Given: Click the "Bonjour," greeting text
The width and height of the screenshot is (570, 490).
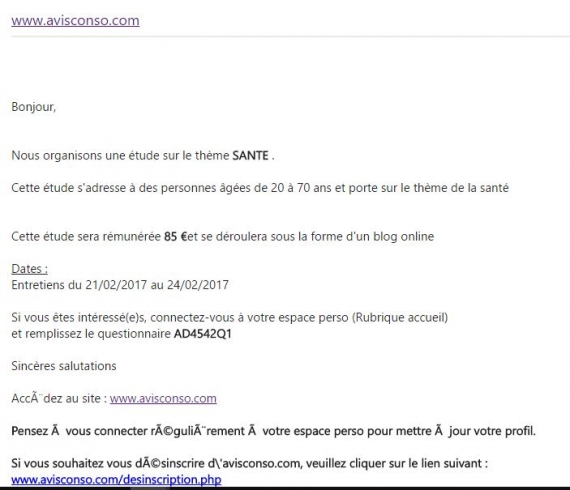Looking at the screenshot, I should click(x=33, y=107).
